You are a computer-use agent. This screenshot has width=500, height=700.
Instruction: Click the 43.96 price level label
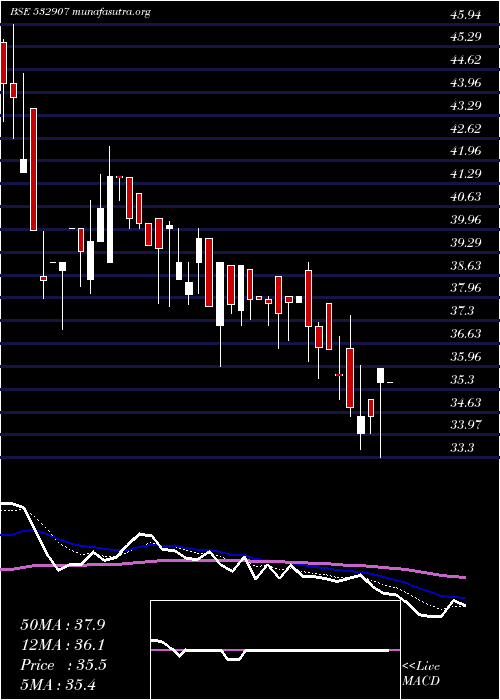[466, 82]
